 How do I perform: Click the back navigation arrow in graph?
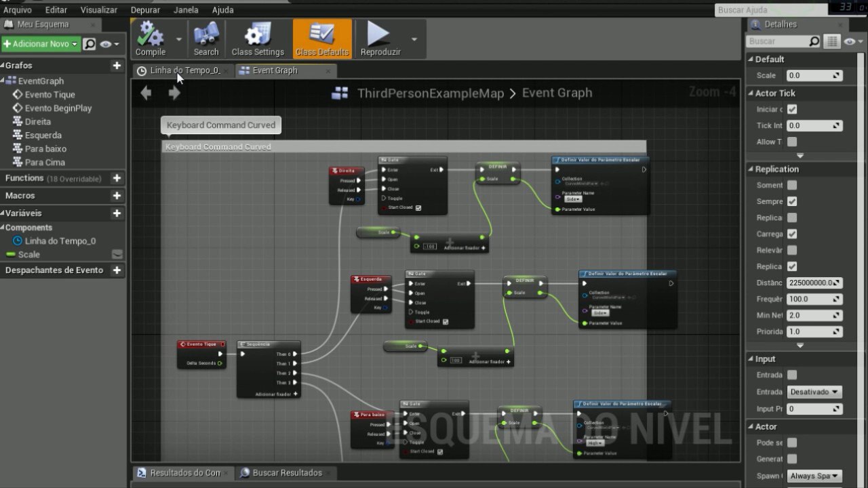click(146, 93)
